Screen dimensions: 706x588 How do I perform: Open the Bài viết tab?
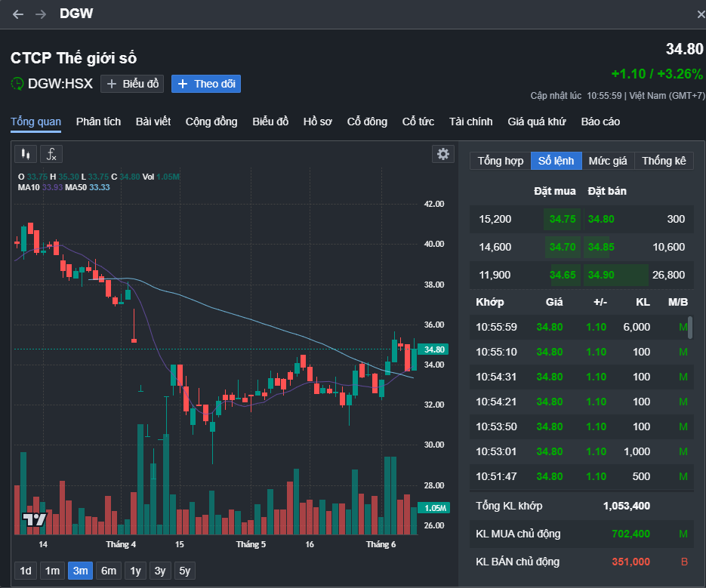(x=153, y=122)
